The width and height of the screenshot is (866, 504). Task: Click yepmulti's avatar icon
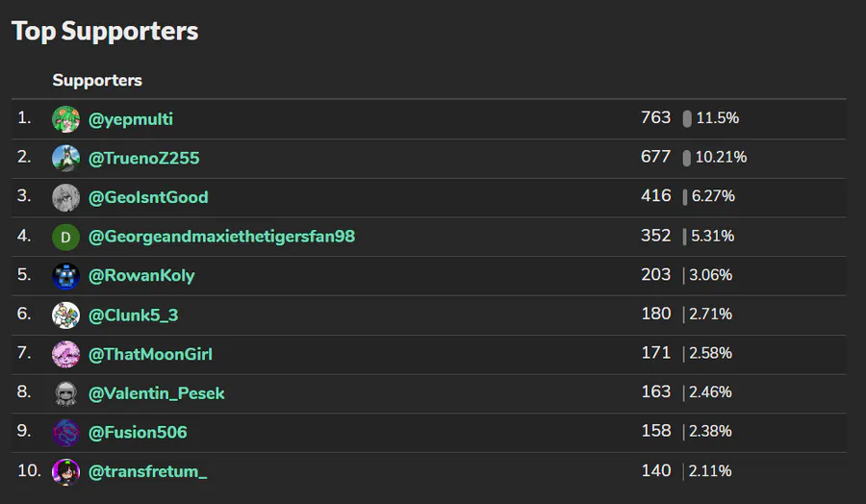point(65,119)
